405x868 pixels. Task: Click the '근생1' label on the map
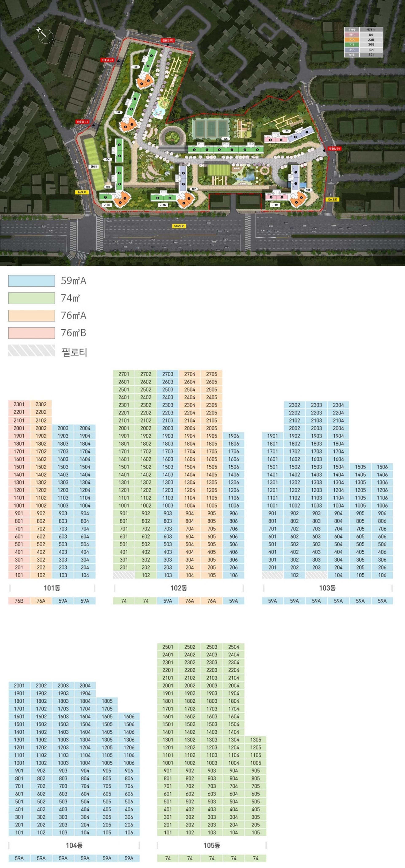pos(275,205)
